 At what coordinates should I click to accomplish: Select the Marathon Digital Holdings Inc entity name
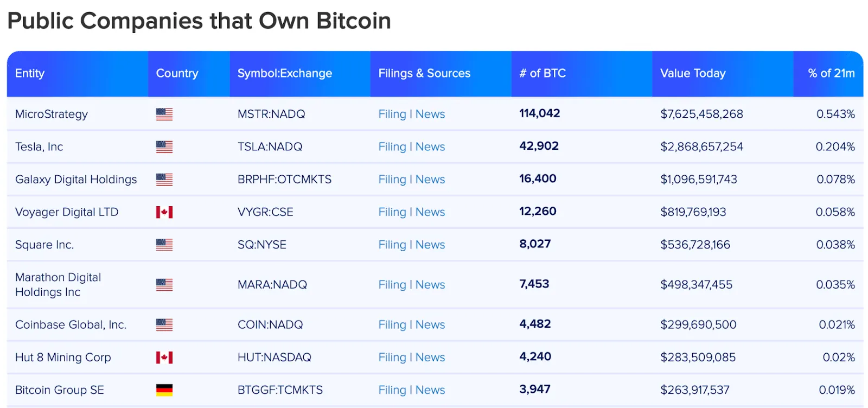pos(58,284)
